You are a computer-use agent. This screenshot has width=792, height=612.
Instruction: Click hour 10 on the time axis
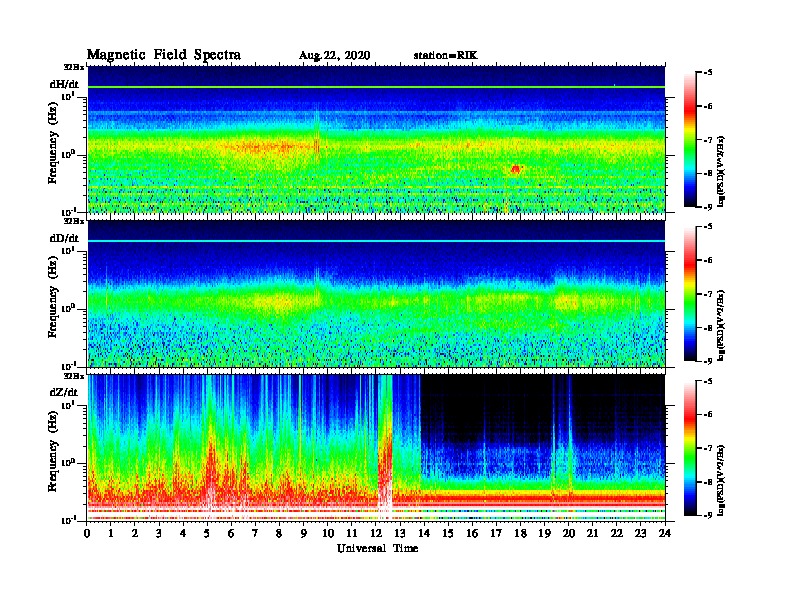(x=328, y=533)
